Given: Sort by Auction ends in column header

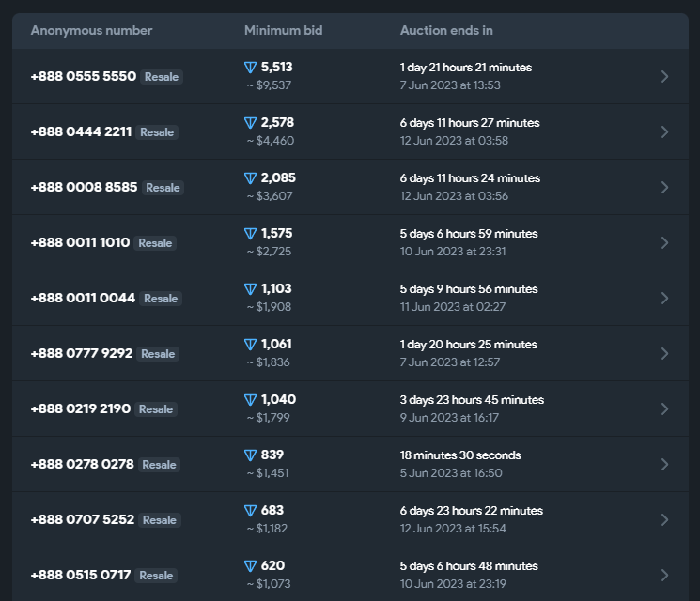Looking at the screenshot, I should [x=446, y=30].
